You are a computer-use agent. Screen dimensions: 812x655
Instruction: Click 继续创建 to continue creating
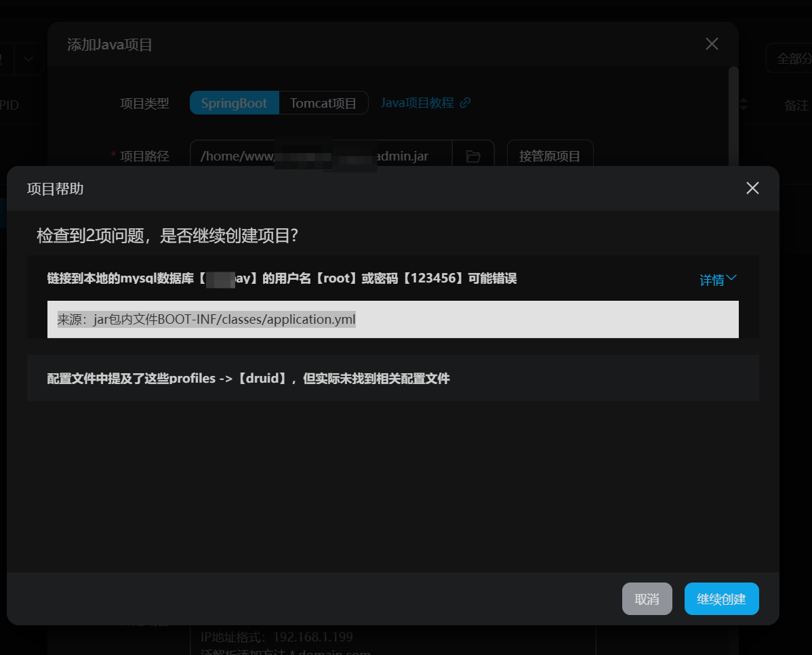721,599
